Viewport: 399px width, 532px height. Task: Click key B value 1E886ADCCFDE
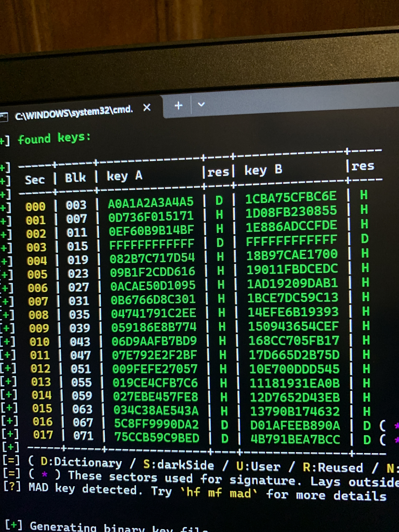pyautogui.click(x=291, y=226)
